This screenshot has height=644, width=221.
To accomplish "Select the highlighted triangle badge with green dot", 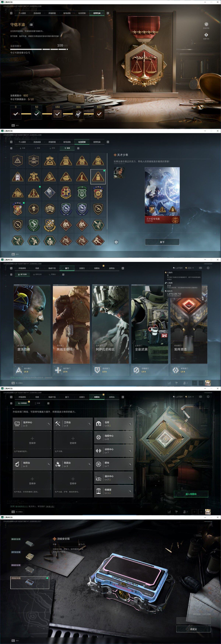I will click(98, 176).
